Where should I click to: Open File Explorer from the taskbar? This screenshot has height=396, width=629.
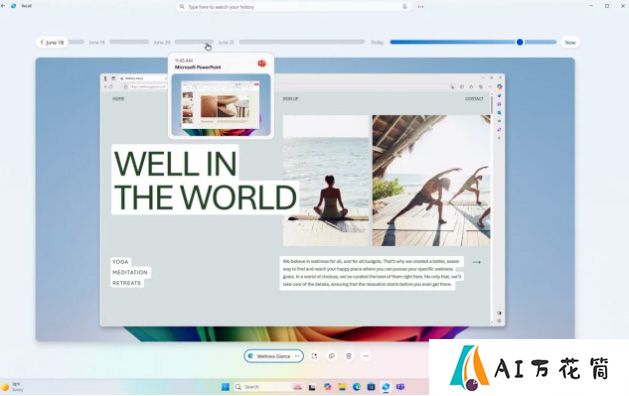pyautogui.click(x=342, y=387)
